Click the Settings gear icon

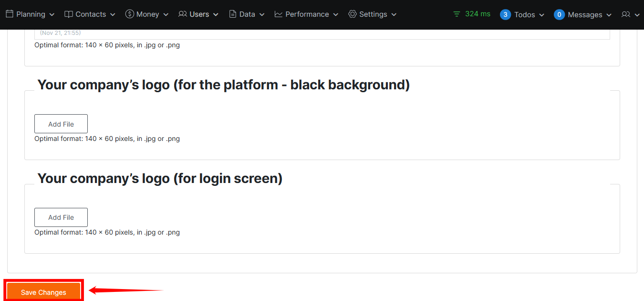(353, 14)
